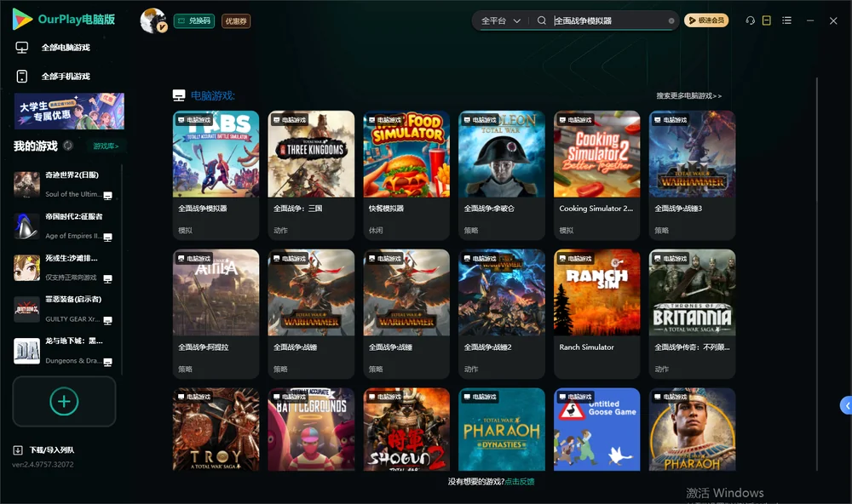Click the OurPlay logo icon

(22, 20)
